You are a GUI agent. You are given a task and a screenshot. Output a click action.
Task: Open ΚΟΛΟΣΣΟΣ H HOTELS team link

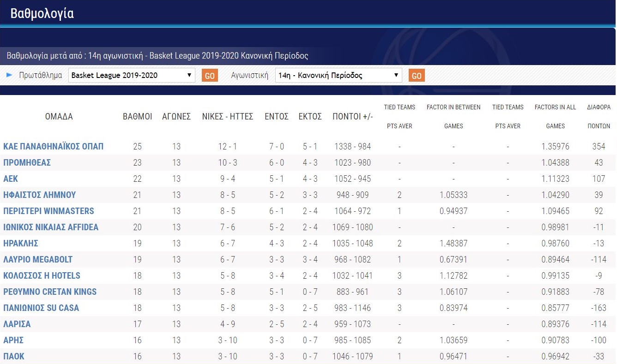42,276
